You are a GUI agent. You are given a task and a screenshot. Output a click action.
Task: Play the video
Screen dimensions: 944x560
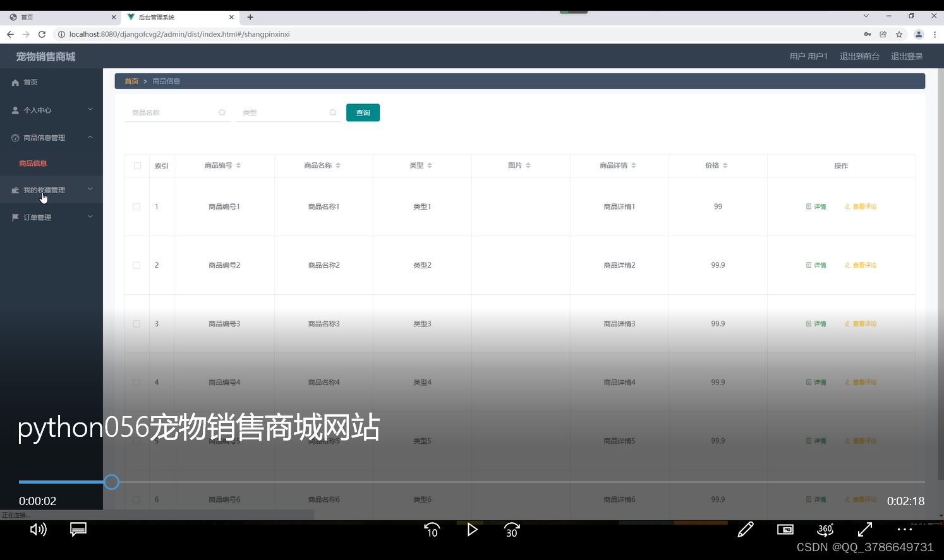click(472, 529)
